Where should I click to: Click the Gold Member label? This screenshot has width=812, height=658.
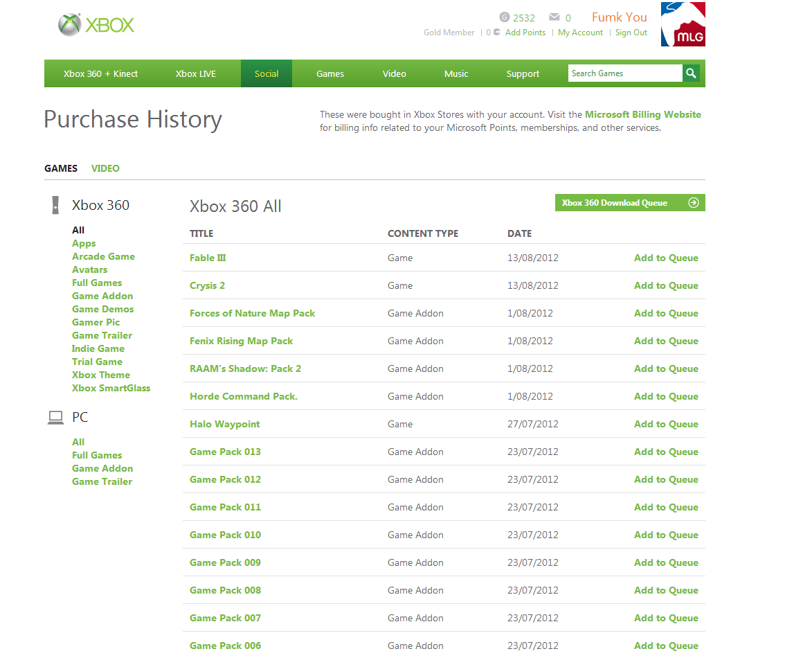[449, 32]
